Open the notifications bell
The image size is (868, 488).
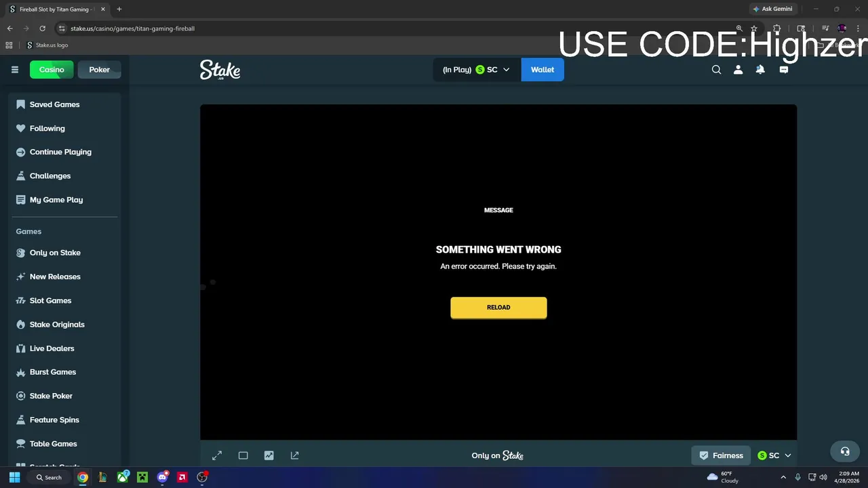(760, 70)
